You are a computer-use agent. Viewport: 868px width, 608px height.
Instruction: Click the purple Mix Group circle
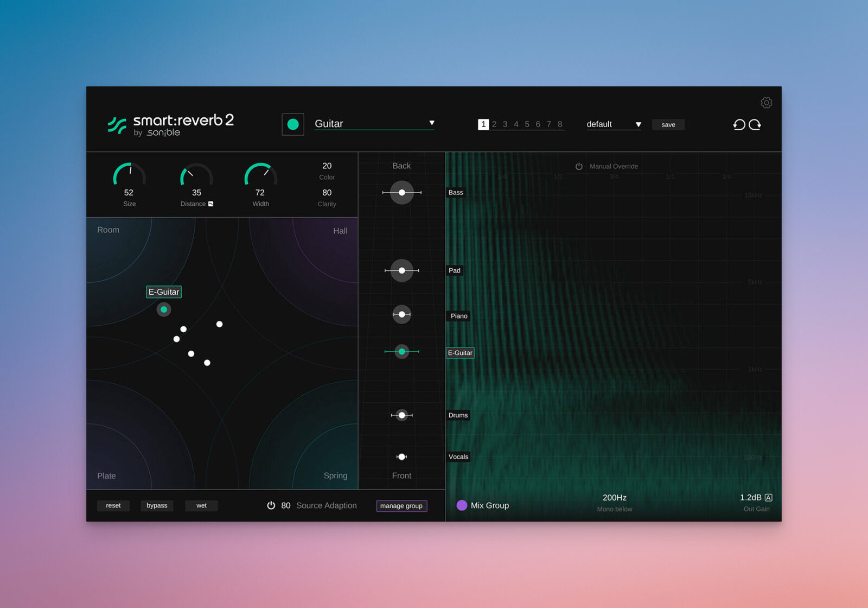[462, 505]
